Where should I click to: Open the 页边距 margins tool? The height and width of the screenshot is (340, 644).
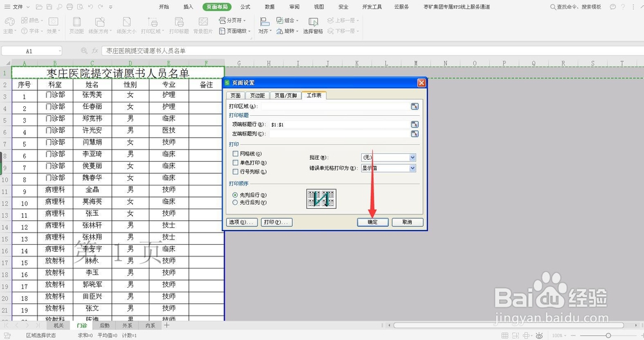[x=77, y=25]
